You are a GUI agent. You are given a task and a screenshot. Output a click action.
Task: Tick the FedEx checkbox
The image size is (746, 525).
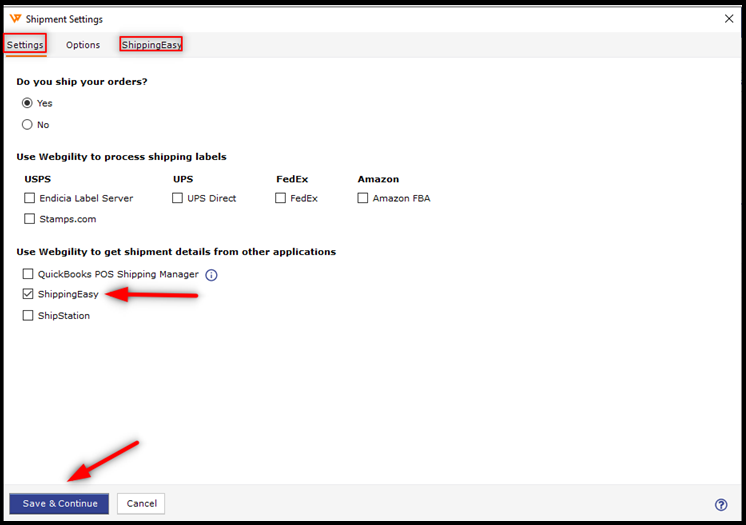point(281,198)
